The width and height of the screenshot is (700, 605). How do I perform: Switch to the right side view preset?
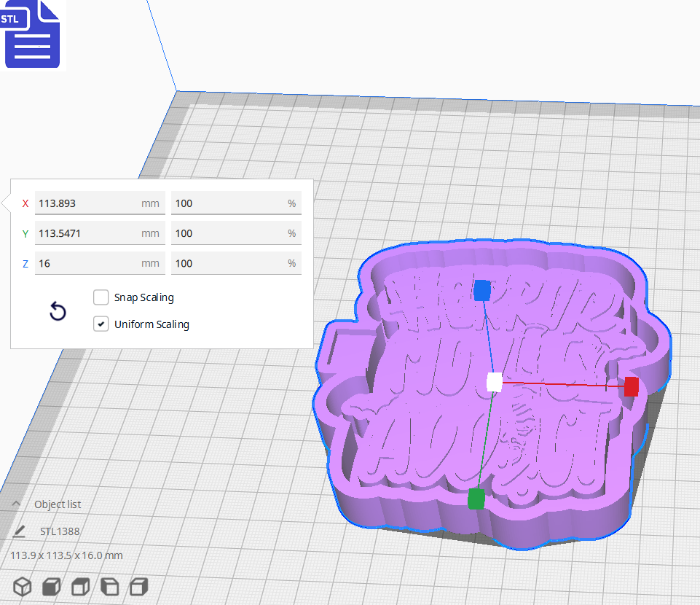[138, 586]
